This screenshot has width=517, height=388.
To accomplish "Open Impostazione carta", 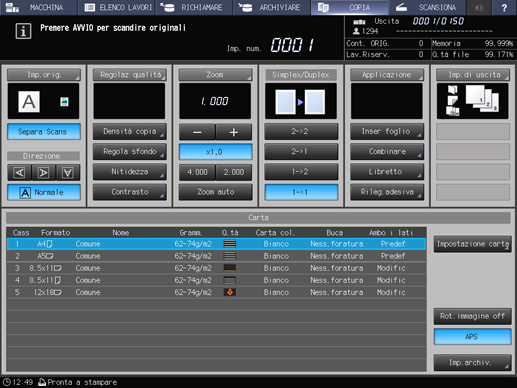I will [473, 244].
